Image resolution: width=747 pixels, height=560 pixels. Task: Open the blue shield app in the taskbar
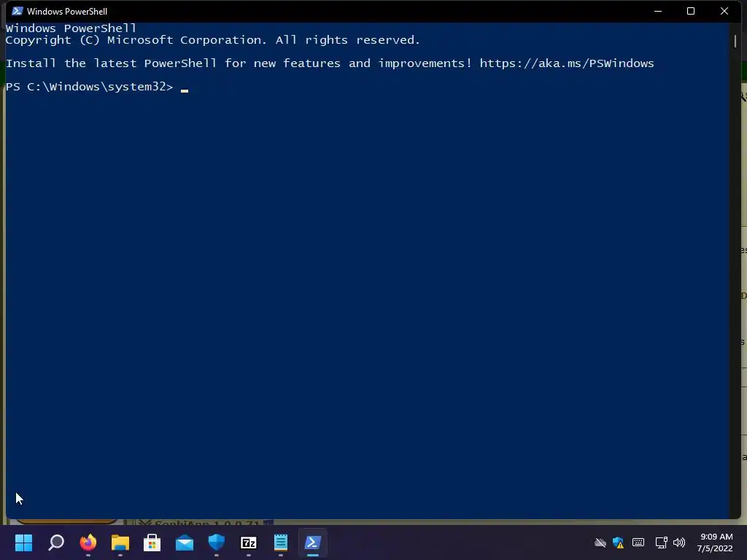[x=216, y=542]
